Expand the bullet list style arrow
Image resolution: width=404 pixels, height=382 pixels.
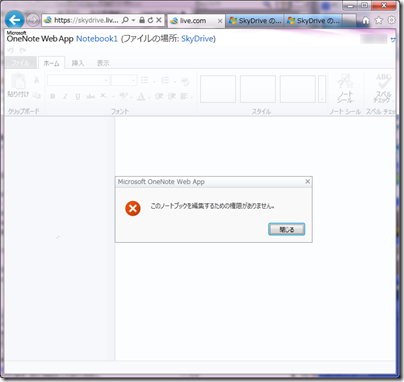[x=154, y=81]
